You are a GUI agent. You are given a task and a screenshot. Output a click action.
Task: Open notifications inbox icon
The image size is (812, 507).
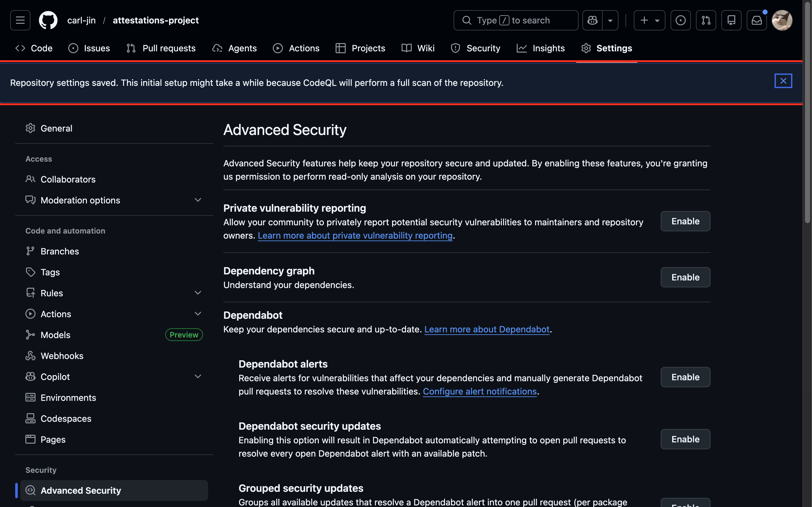[756, 20]
